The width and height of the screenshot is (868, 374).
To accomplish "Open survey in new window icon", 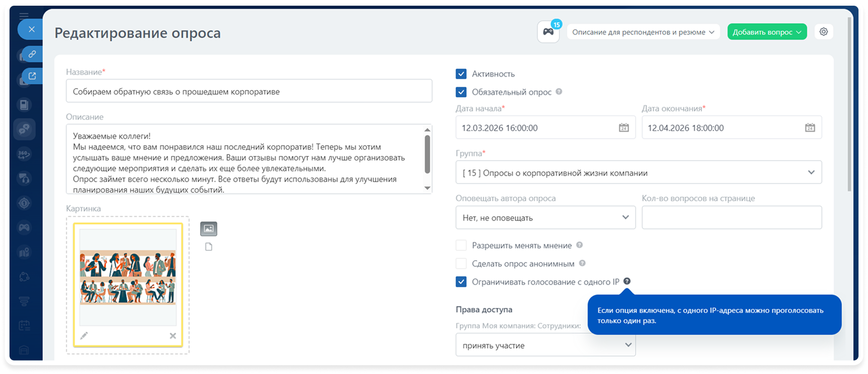I will click(32, 76).
